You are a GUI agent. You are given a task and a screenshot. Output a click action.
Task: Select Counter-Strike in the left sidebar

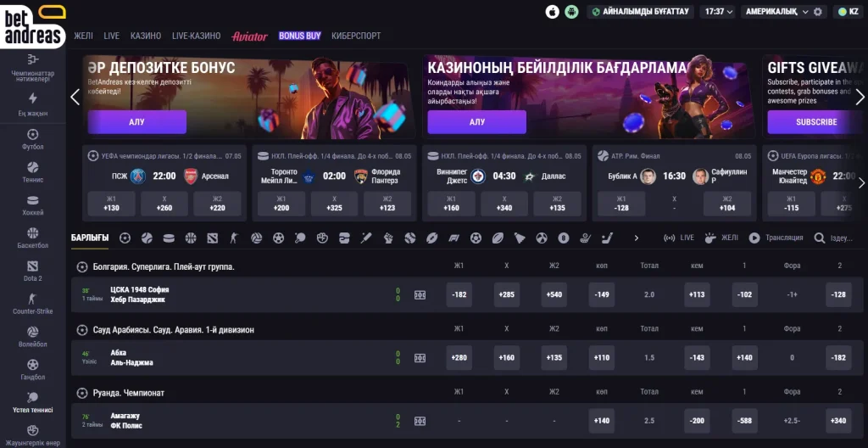pyautogui.click(x=33, y=304)
